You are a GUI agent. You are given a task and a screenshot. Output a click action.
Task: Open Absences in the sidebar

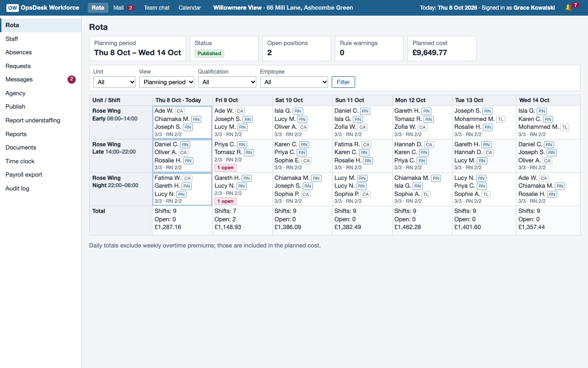click(x=41, y=52)
